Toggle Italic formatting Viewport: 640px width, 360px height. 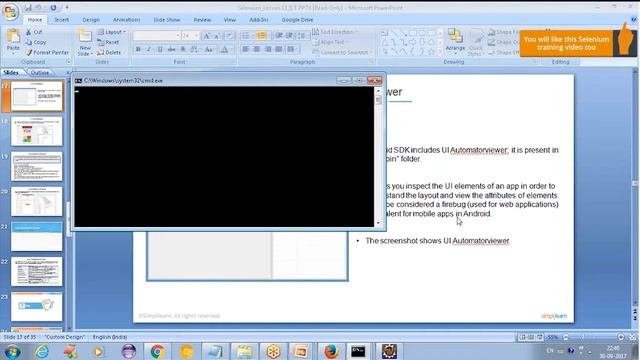[149, 49]
